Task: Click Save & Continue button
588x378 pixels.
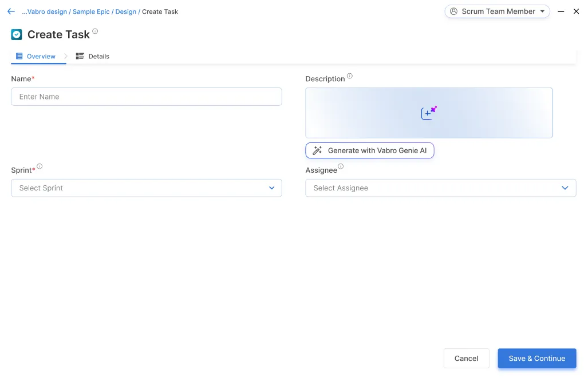Action: pyautogui.click(x=536, y=359)
